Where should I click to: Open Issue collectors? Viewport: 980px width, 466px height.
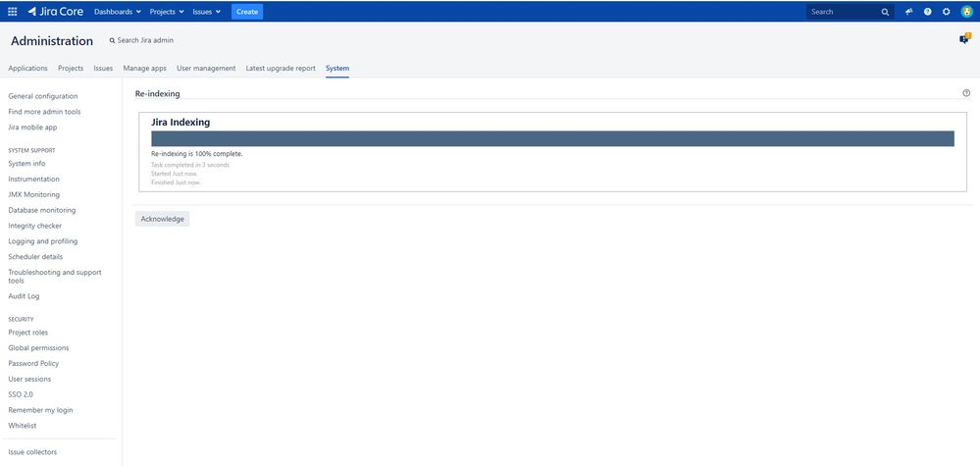point(32,453)
